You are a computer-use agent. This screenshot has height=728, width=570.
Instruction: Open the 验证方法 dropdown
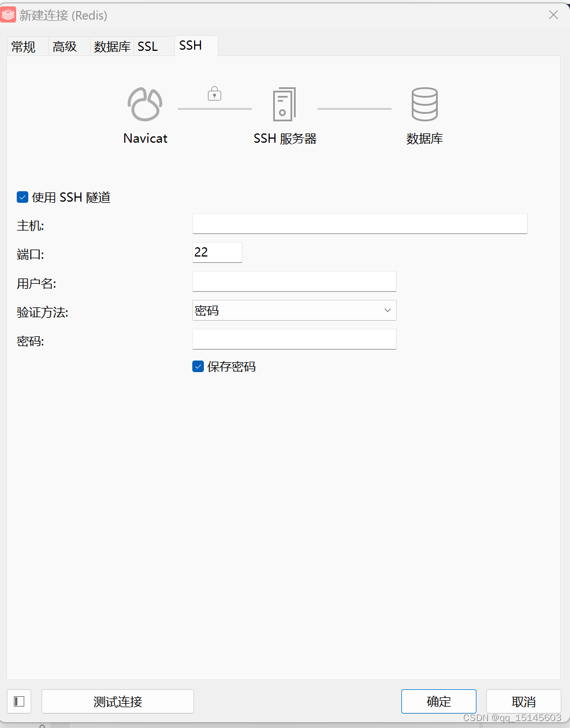(x=295, y=310)
